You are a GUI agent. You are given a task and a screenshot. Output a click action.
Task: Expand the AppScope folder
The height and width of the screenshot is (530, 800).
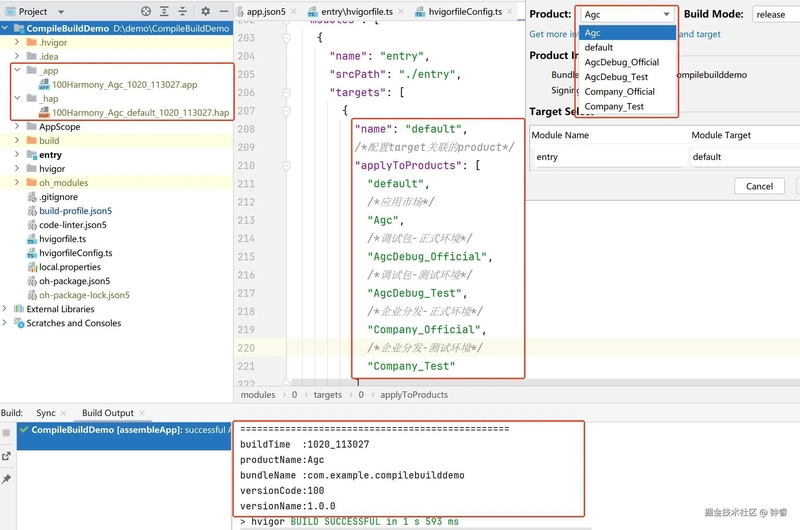pos(17,126)
